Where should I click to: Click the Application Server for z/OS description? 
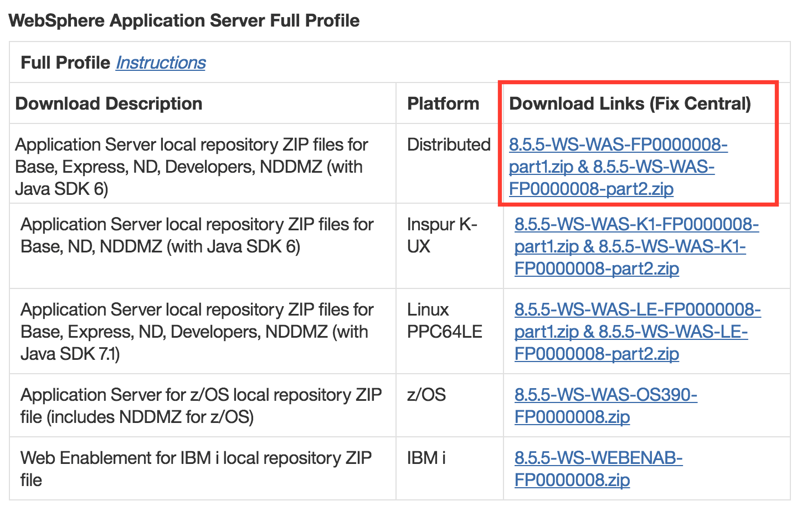pos(201,406)
